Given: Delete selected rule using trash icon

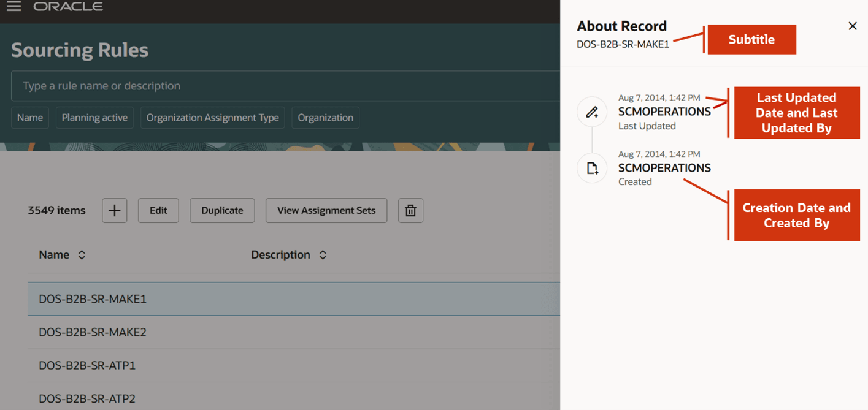Looking at the screenshot, I should pyautogui.click(x=410, y=210).
